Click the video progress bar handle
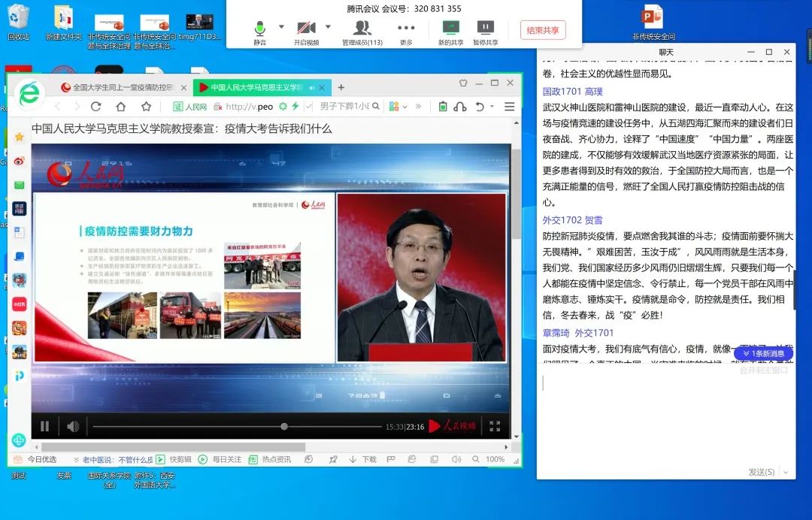This screenshot has width=812, height=520. [284, 427]
